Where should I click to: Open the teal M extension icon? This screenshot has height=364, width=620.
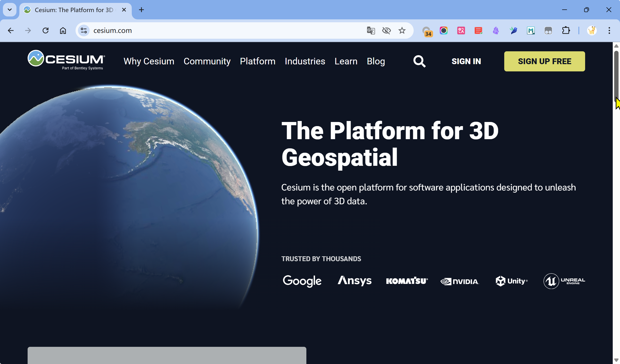[531, 30]
